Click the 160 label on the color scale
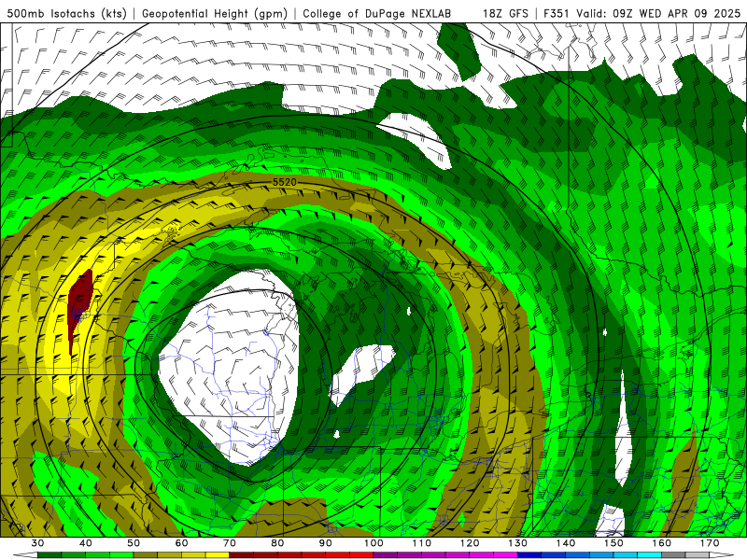 [662, 543]
